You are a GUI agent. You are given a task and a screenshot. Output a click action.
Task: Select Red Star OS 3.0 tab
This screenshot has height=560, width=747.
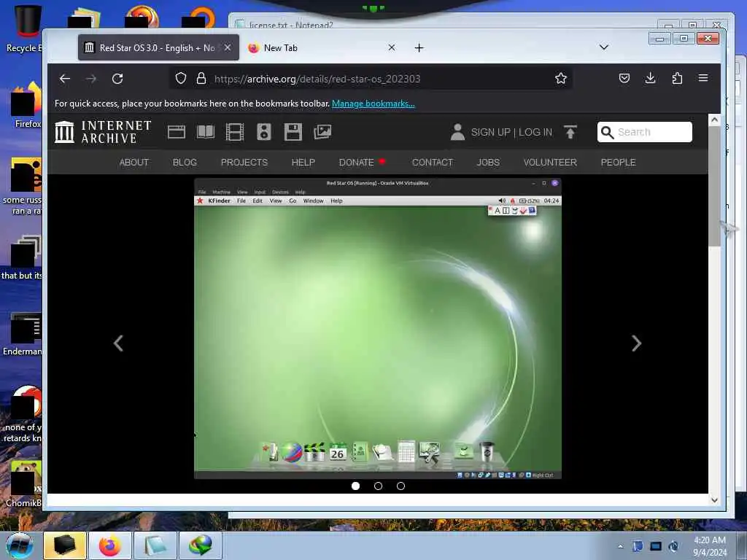tap(158, 47)
